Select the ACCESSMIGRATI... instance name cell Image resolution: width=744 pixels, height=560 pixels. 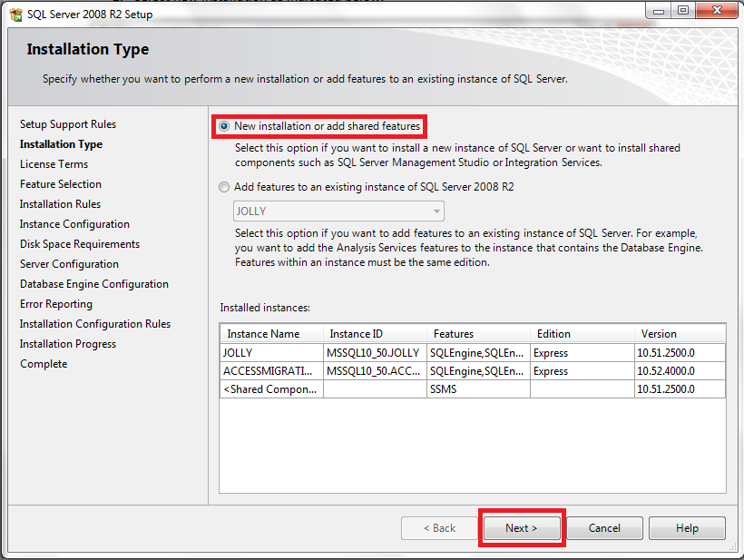(272, 371)
